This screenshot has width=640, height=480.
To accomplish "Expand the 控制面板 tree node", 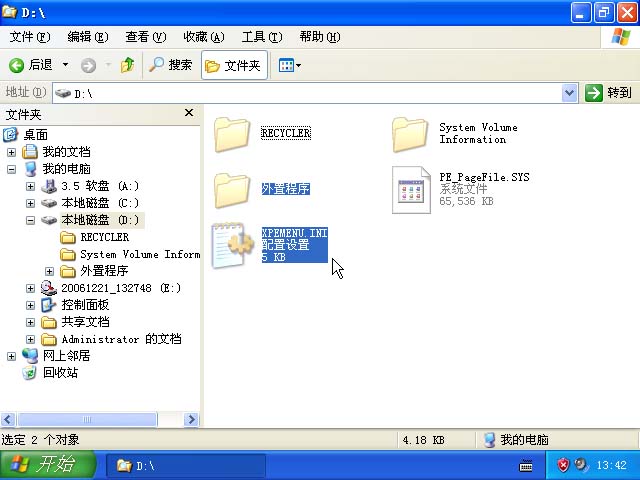I will [x=30, y=305].
